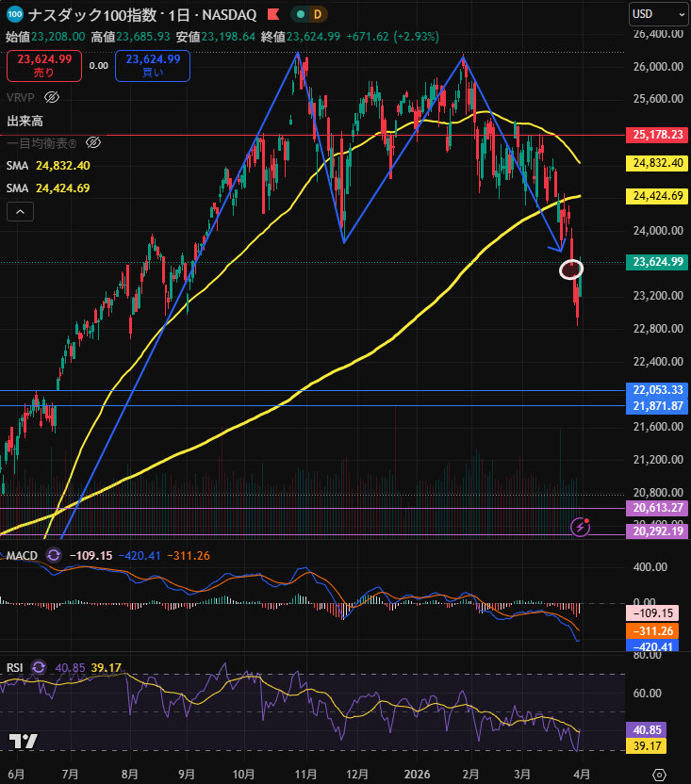The width and height of the screenshot is (691, 784).
Task: Click the blue 買い buy button
Action: point(153,65)
